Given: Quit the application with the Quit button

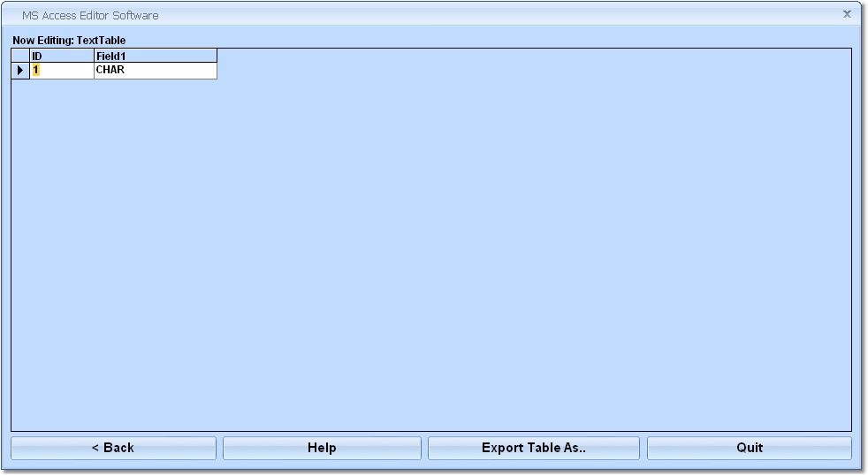Looking at the screenshot, I should point(750,448).
